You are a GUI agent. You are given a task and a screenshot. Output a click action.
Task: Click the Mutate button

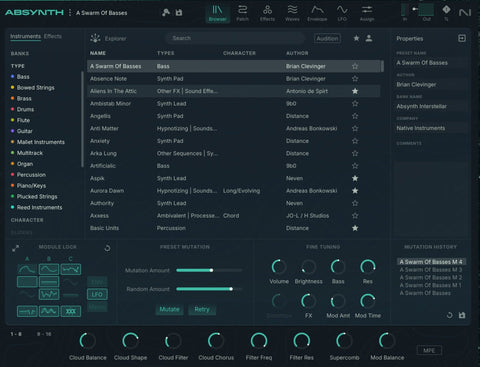[169, 309]
